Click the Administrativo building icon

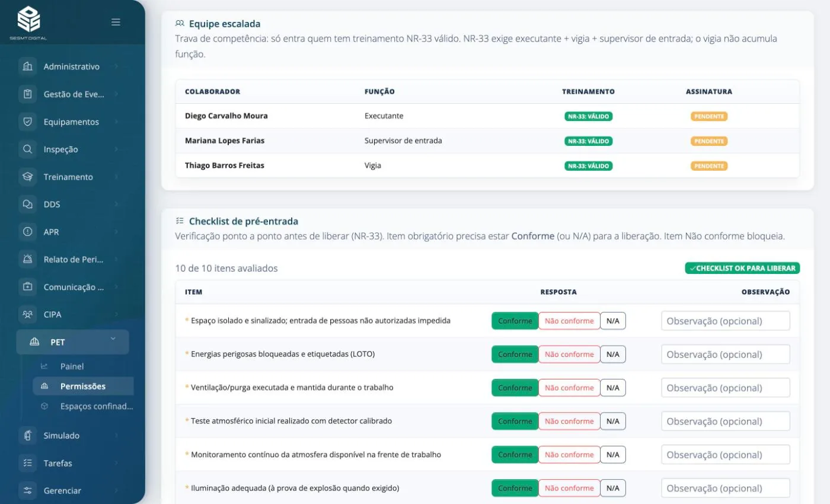click(x=27, y=66)
